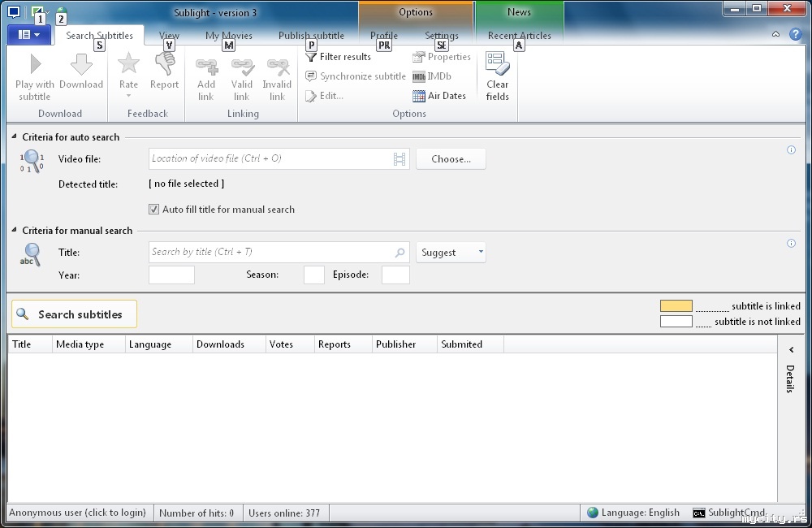The height and width of the screenshot is (528, 812).
Task: Click the filmstrip icon in Video file field
Action: [x=400, y=159]
